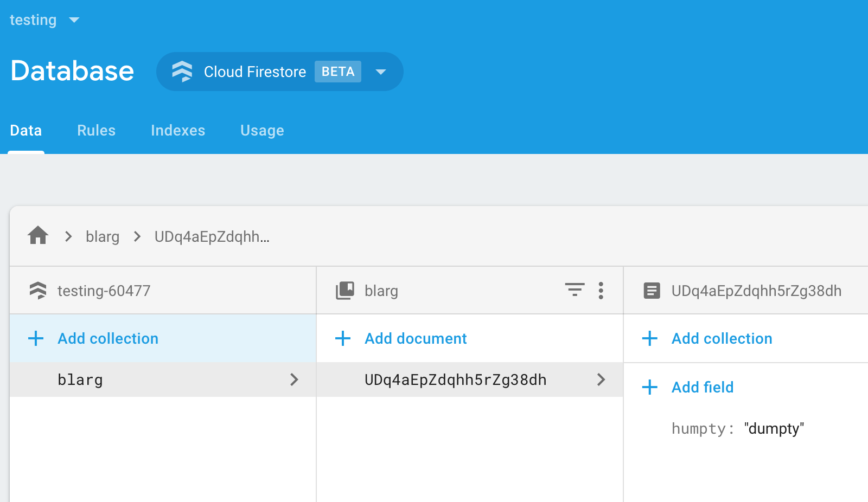Switch to the Rules tab
This screenshot has width=868, height=502.
(x=96, y=131)
